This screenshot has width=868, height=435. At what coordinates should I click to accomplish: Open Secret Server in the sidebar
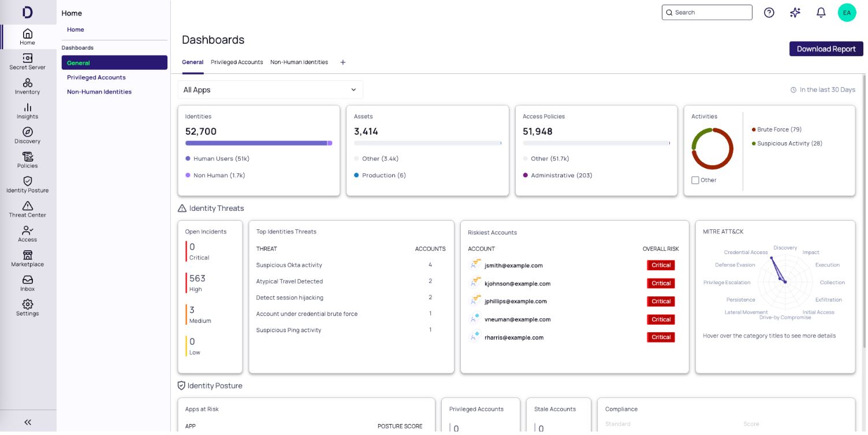27,62
